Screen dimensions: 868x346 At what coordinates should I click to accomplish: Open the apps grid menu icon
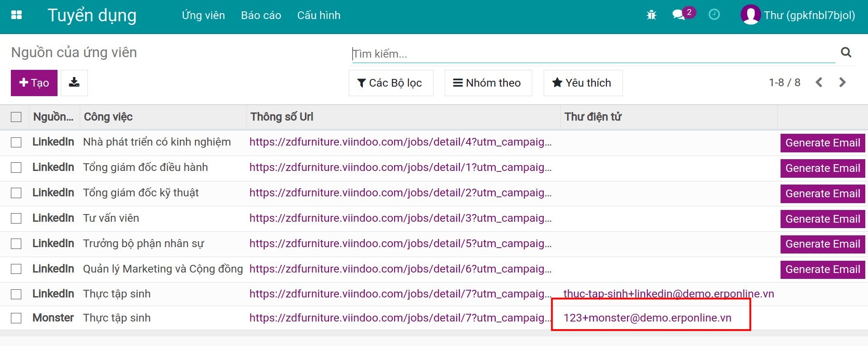(x=16, y=15)
